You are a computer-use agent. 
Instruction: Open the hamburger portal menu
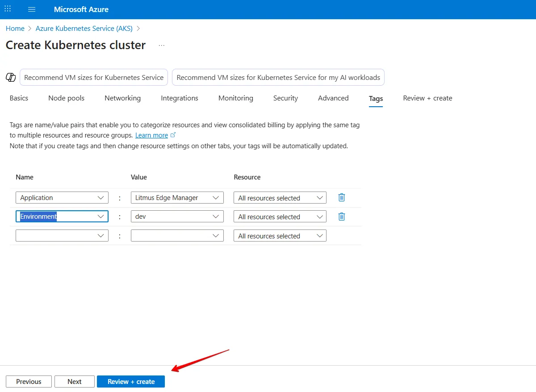pos(31,9)
